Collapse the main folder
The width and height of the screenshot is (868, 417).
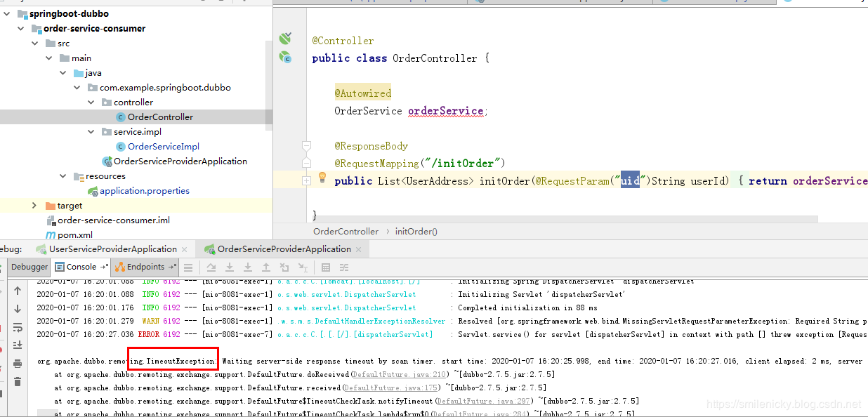pyautogui.click(x=48, y=58)
